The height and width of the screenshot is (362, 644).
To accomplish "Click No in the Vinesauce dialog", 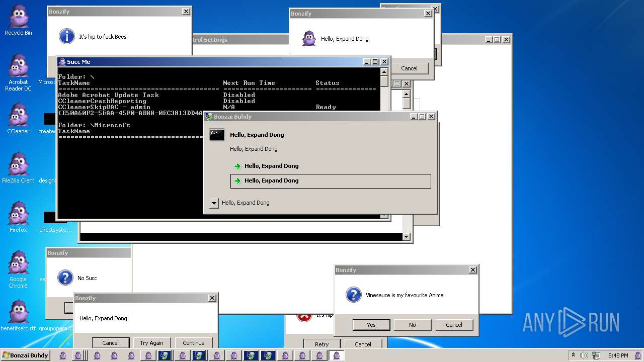I will [x=413, y=325].
